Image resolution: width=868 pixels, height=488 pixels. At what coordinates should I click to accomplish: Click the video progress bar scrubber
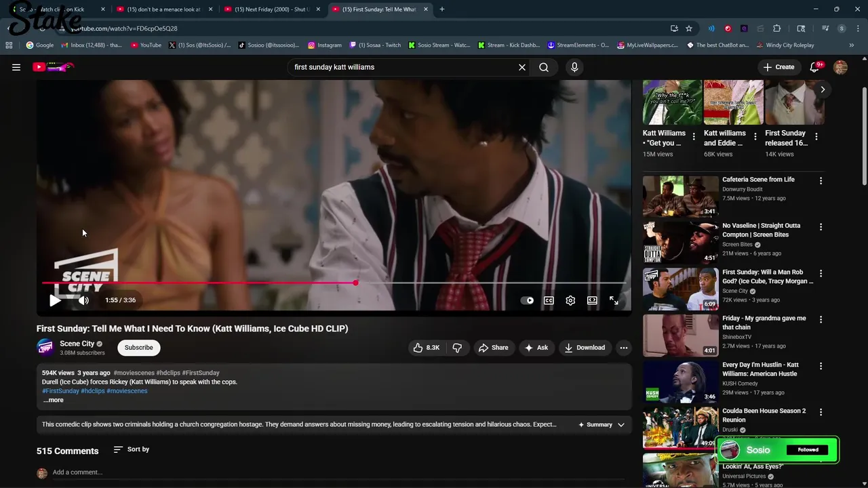pos(355,283)
